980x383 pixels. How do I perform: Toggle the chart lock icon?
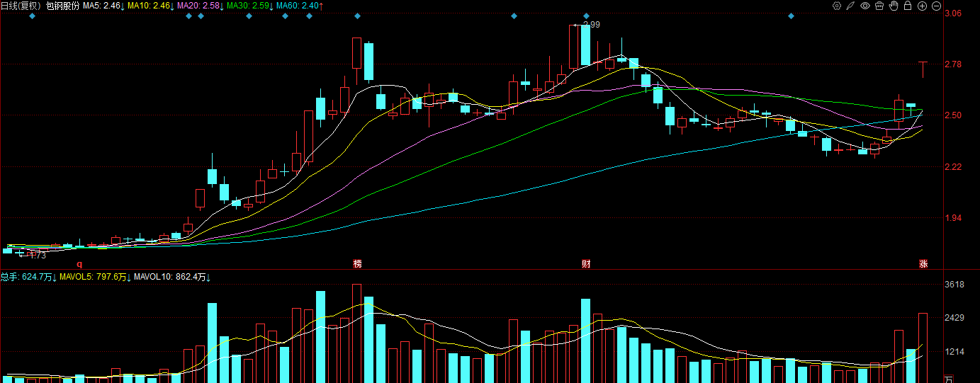tap(908, 6)
